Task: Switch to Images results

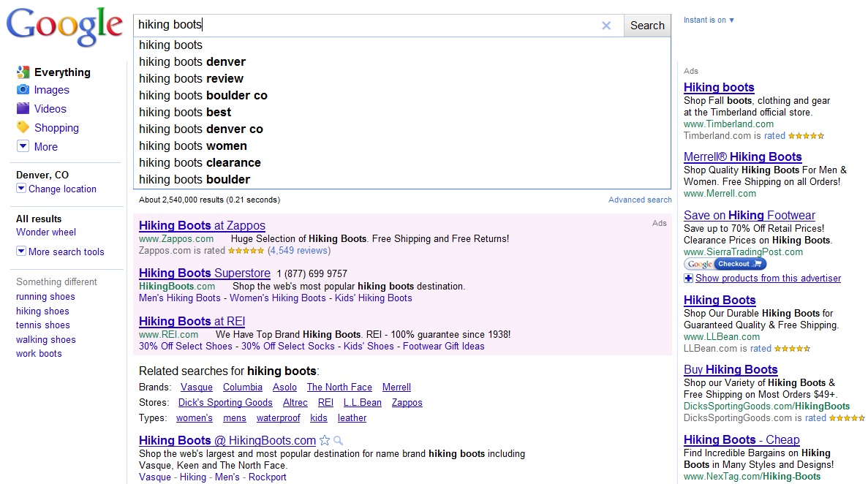Action: 51,90
